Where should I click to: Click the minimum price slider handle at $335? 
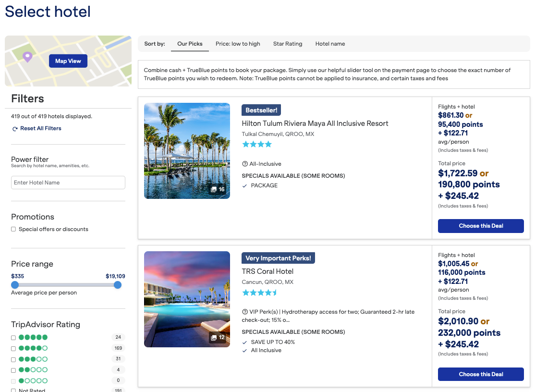pyautogui.click(x=15, y=285)
